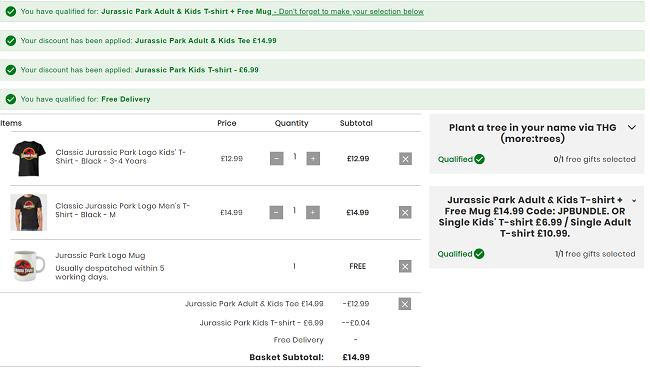Image resolution: width=650 pixels, height=371 pixels.
Task: Open the Jurassic Park mug thumbnail
Action: point(29,266)
